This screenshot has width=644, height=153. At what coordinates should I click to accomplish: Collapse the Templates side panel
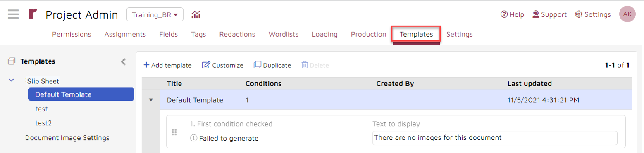(123, 62)
